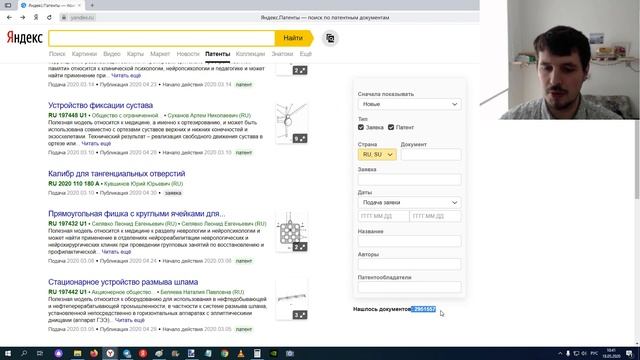
Task: Open Устройство фиксации сустава drawing thumbnail
Action: tap(291, 124)
